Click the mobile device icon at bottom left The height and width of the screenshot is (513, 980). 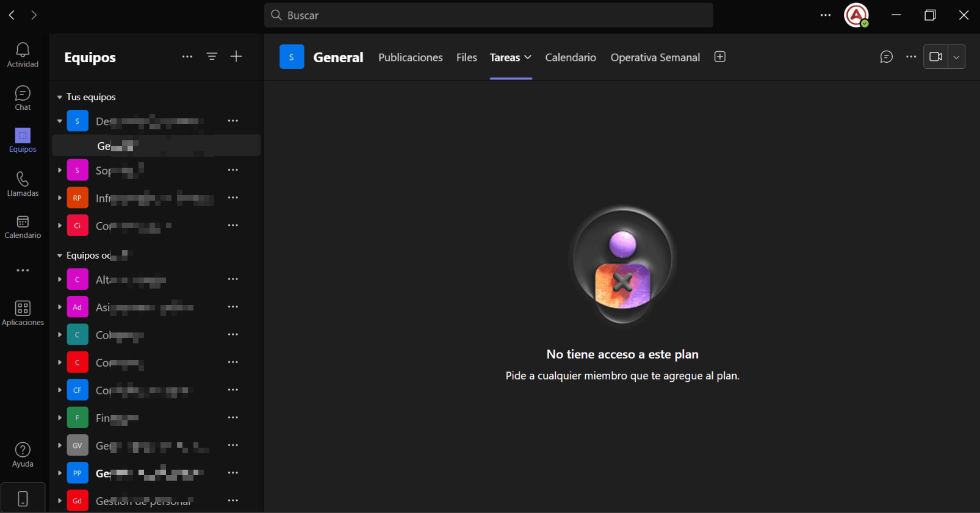23,498
